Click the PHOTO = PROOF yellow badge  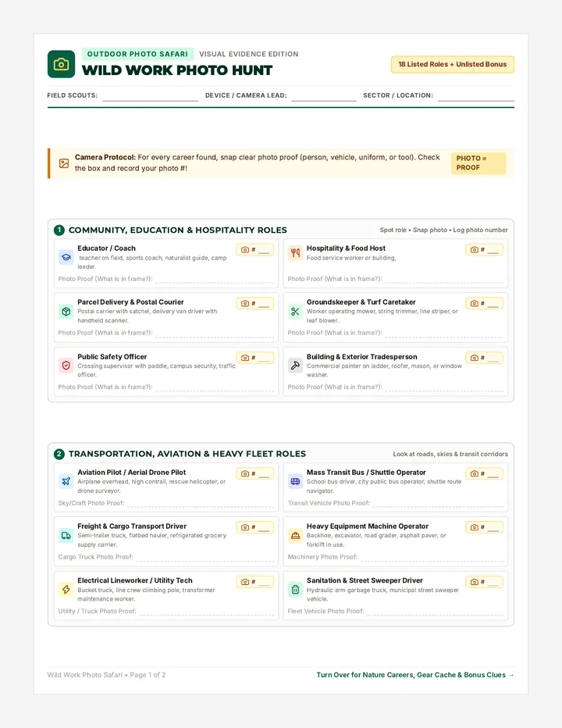478,163
